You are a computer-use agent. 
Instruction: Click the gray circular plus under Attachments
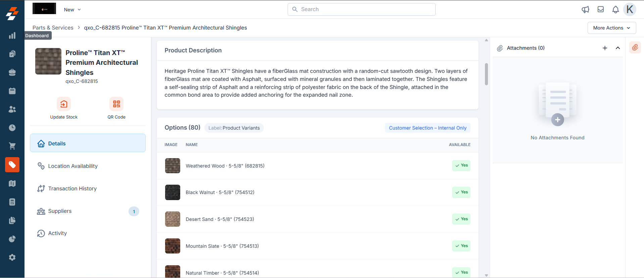pyautogui.click(x=557, y=120)
